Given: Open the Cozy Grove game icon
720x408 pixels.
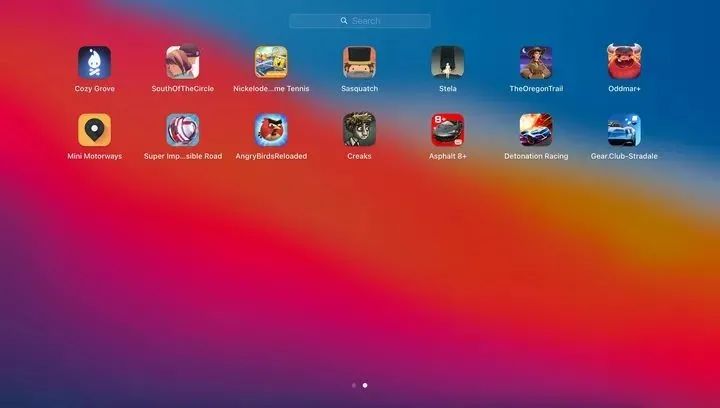Looking at the screenshot, I should point(95,62).
